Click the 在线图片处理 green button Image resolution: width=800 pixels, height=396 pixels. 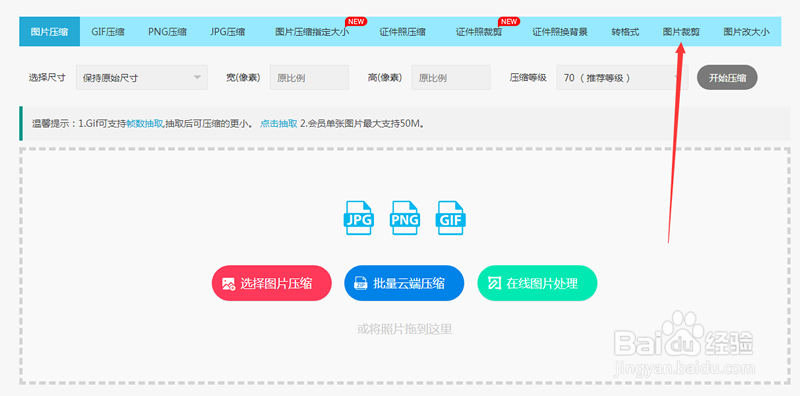pos(537,283)
